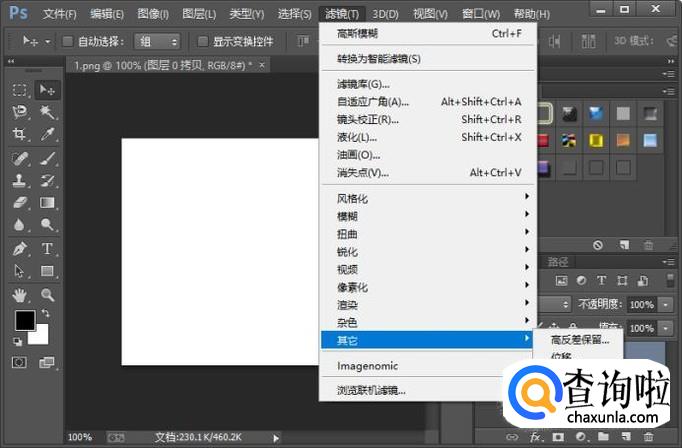The image size is (682, 448).
Task: Select the Rectangular Marquee tool
Action: 20,90
